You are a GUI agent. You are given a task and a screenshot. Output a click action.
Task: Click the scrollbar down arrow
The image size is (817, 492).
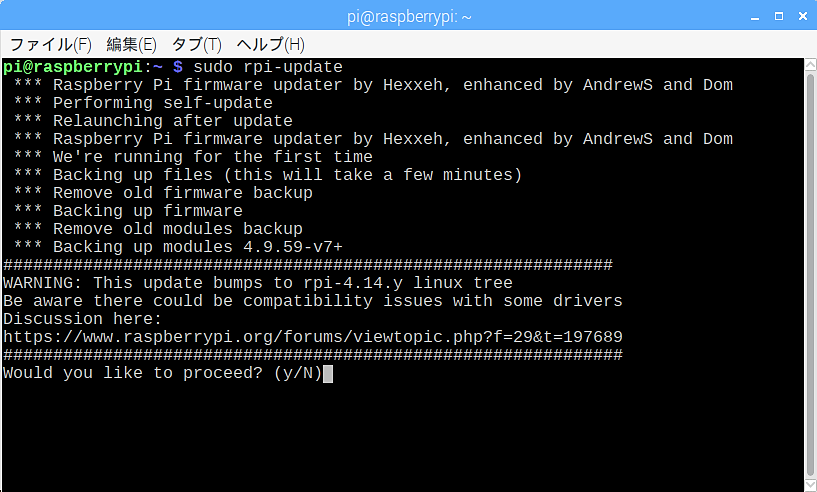[810, 485]
